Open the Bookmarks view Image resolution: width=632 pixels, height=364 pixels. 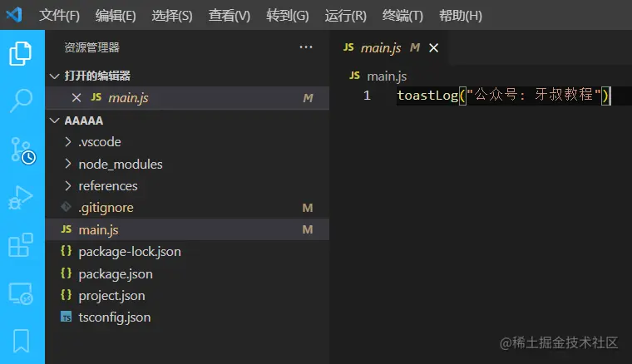[x=21, y=341]
